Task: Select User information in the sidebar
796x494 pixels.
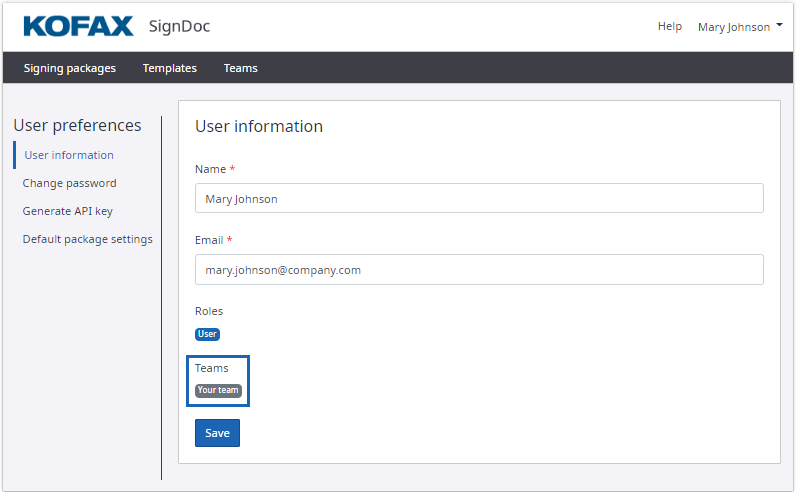Action: (69, 155)
